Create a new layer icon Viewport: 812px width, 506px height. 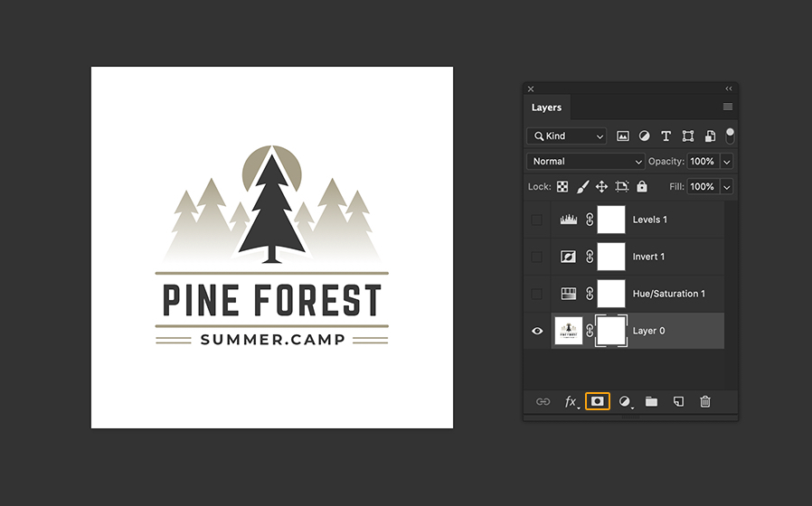click(678, 401)
